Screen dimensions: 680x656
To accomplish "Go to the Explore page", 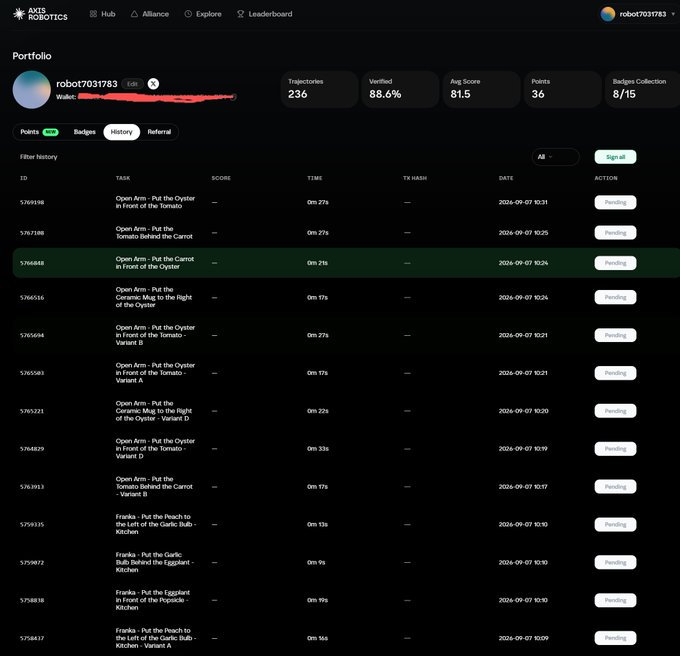I will 203,14.
